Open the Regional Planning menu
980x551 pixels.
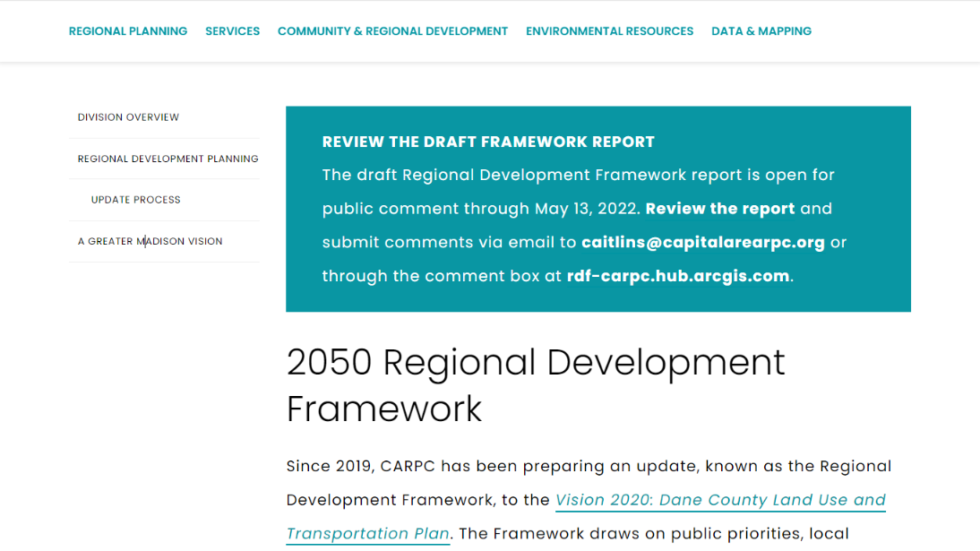click(128, 31)
